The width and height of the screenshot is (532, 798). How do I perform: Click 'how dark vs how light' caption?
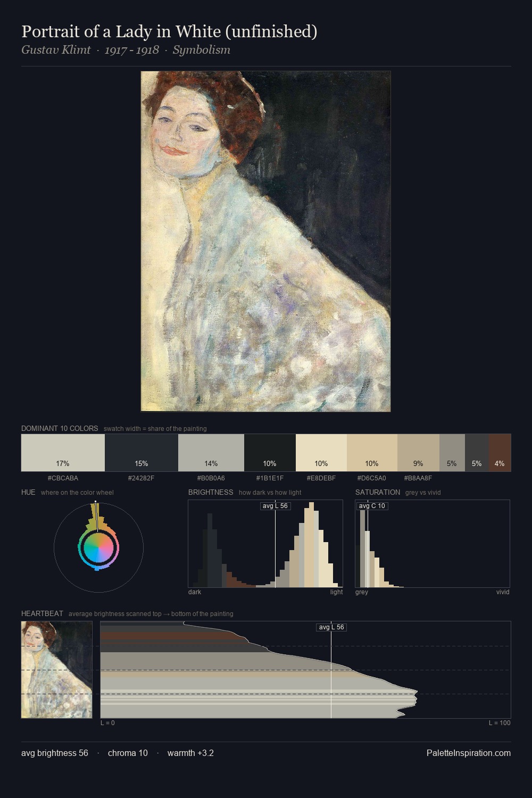click(x=270, y=493)
